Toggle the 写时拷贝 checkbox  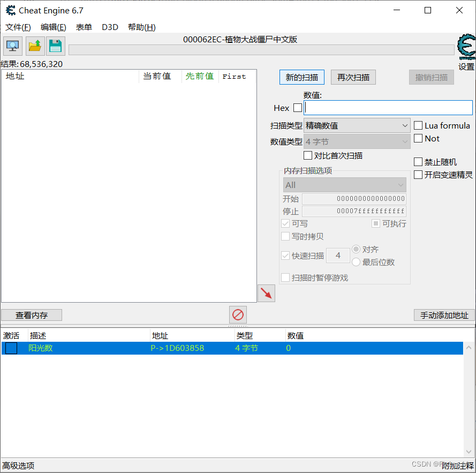pyautogui.click(x=285, y=236)
